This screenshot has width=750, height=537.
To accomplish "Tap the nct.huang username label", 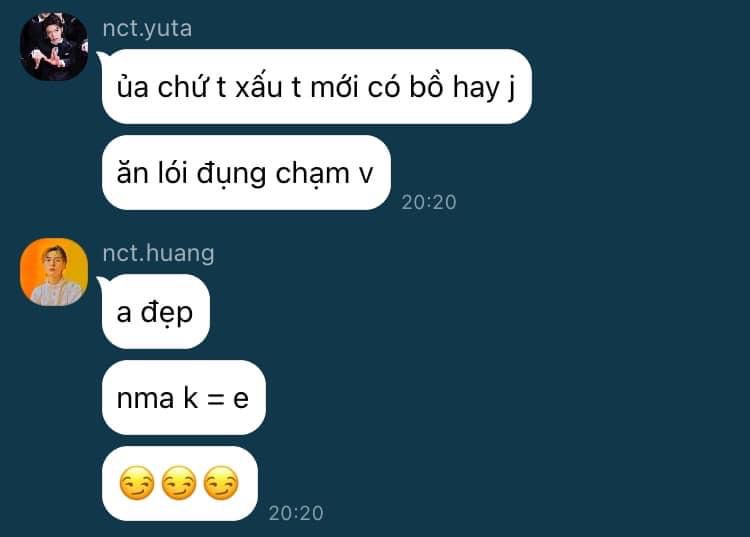I will coord(158,253).
